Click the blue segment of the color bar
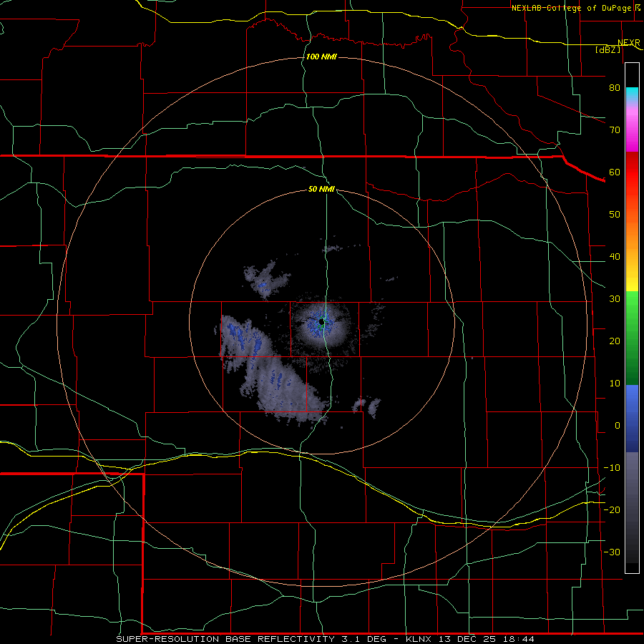 pyautogui.click(x=632, y=418)
